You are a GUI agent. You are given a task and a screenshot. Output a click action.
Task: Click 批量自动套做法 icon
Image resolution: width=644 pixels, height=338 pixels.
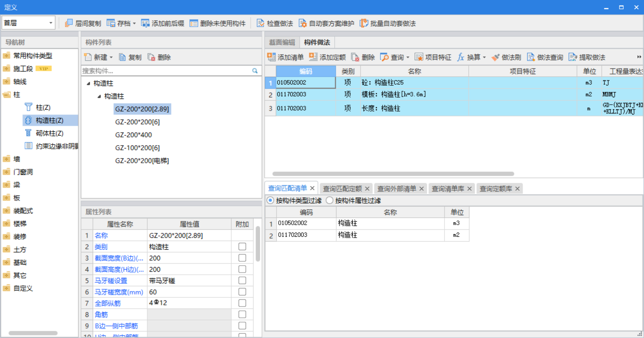[364, 23]
